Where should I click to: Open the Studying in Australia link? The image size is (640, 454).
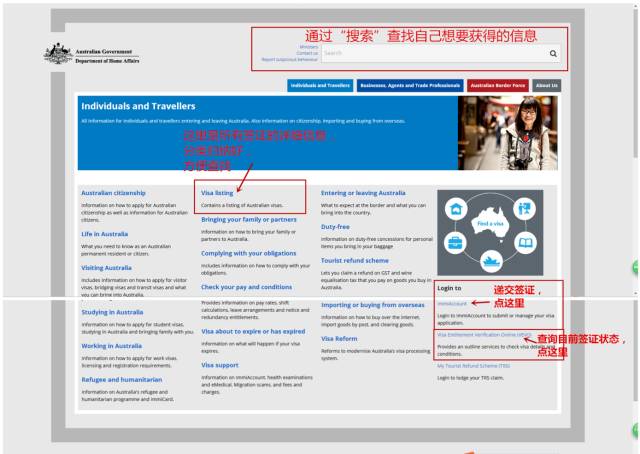112,312
